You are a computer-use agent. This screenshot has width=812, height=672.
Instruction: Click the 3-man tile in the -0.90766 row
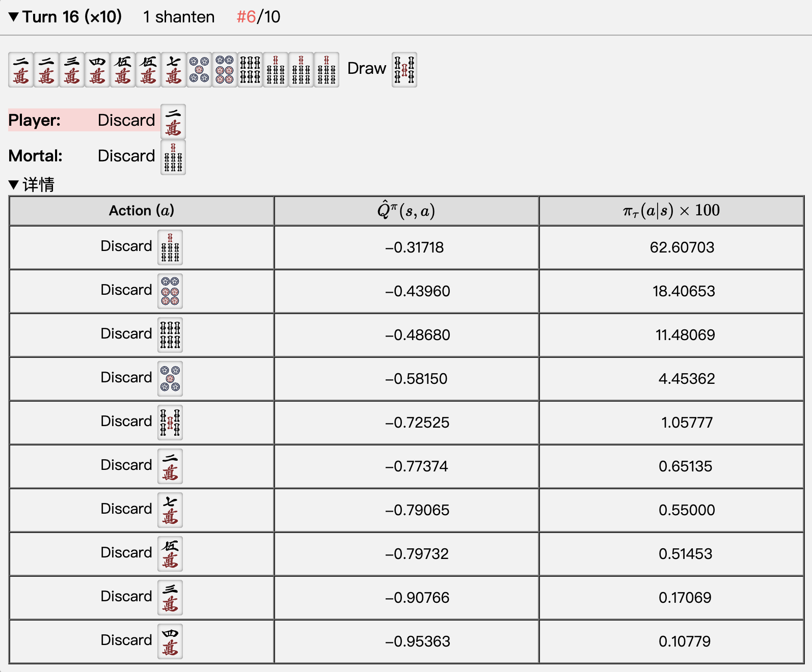[170, 598]
